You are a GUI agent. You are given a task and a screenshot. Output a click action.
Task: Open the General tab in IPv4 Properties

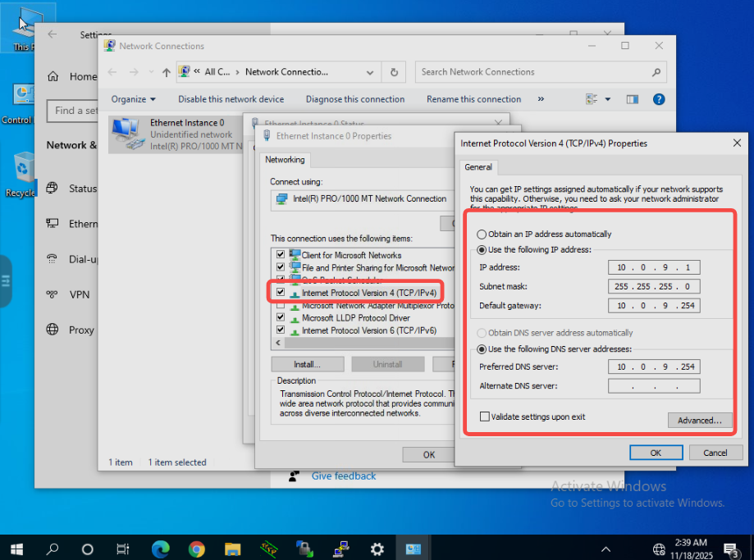click(478, 167)
